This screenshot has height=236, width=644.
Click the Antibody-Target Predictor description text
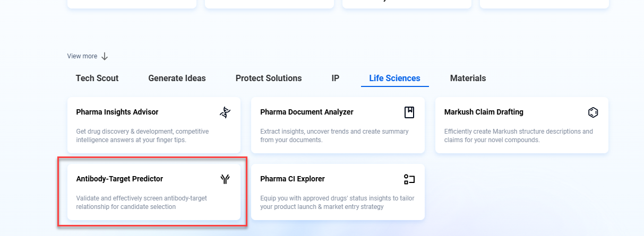(x=141, y=202)
